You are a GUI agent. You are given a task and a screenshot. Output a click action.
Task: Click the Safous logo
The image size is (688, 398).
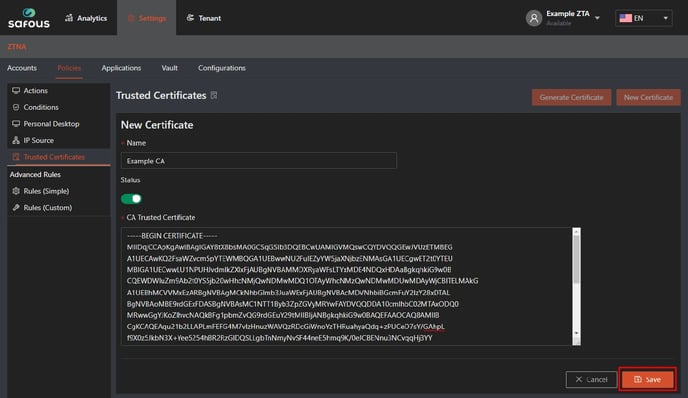29,18
